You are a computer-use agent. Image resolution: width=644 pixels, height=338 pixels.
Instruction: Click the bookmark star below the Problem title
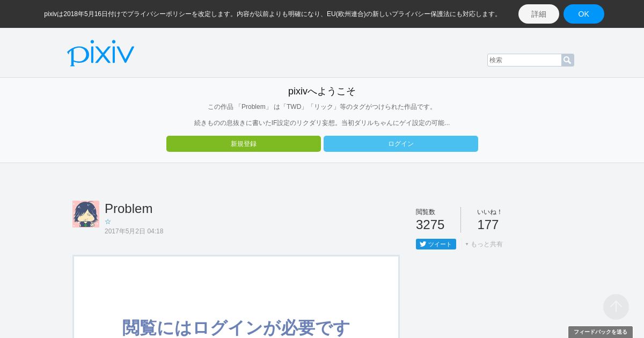108,222
